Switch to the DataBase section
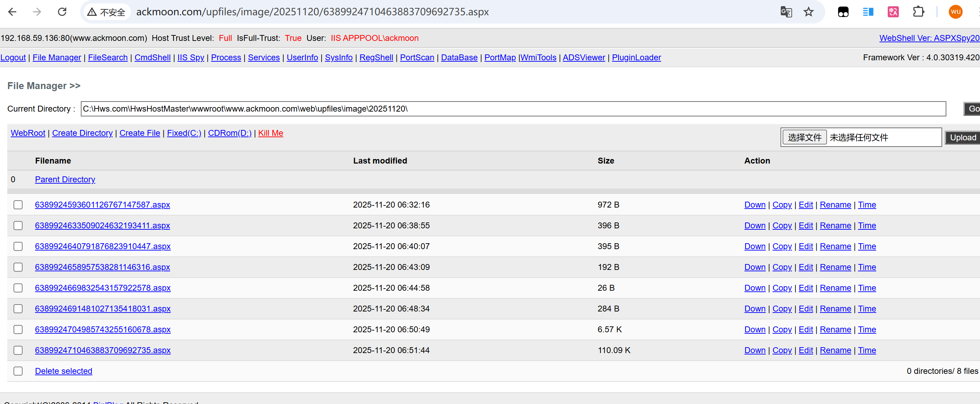The image size is (980, 404). [459, 58]
